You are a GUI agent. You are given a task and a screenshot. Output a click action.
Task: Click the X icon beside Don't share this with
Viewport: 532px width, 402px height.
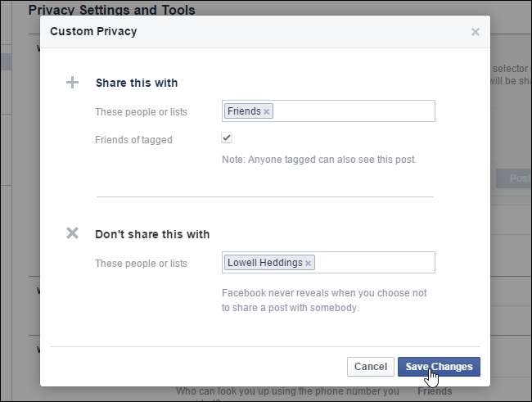pyautogui.click(x=72, y=233)
